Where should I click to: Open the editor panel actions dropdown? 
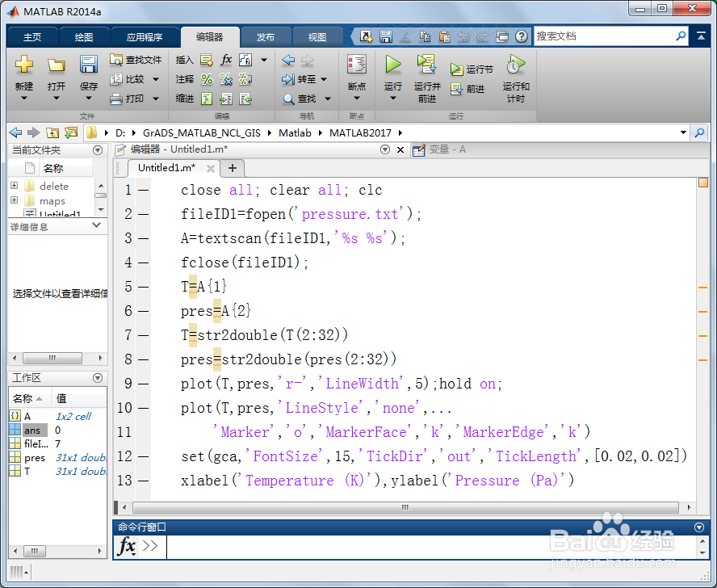pyautogui.click(x=385, y=149)
